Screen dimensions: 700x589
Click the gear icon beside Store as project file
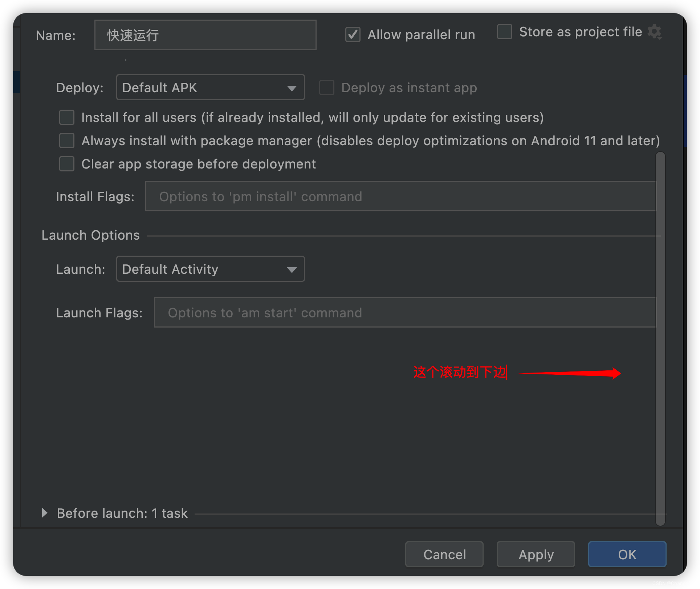(655, 32)
